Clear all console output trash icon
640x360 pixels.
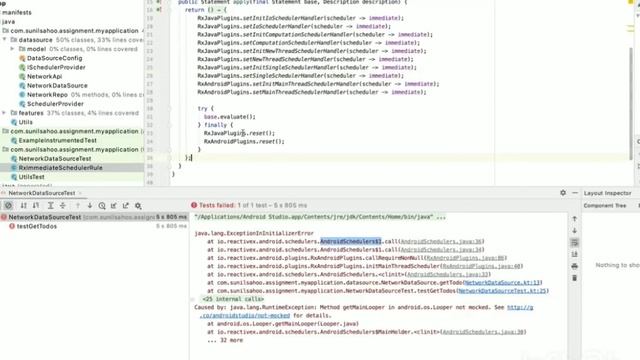tap(574, 278)
